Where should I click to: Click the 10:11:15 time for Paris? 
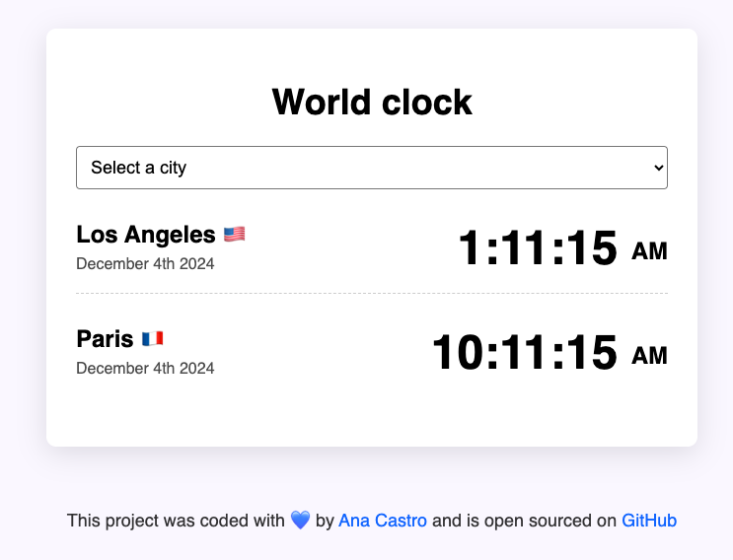[525, 353]
